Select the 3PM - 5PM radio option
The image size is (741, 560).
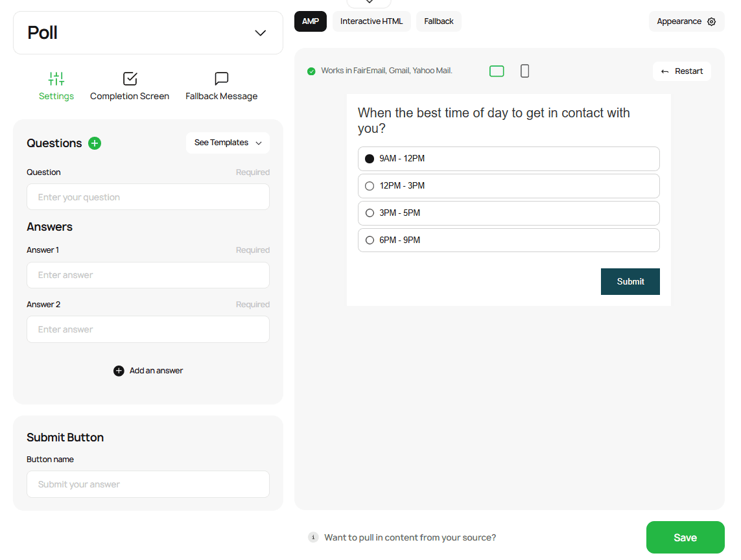(x=370, y=213)
